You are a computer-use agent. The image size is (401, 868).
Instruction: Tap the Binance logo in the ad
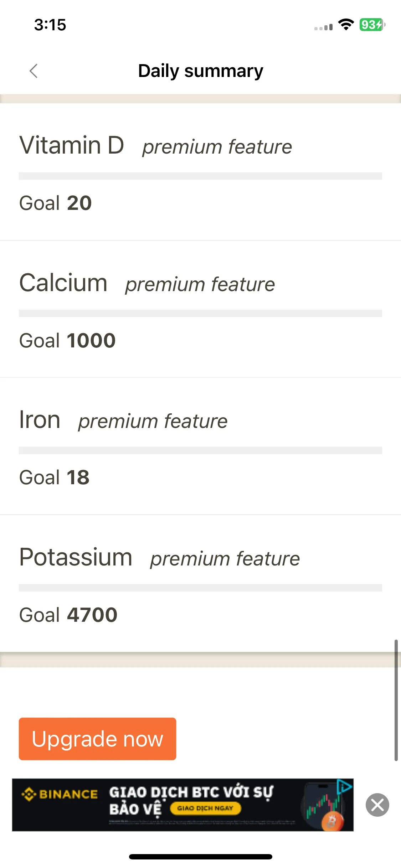(60, 794)
